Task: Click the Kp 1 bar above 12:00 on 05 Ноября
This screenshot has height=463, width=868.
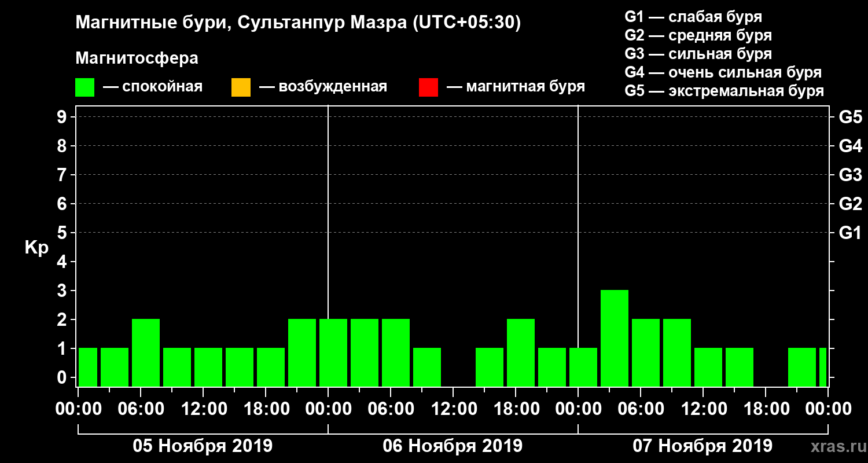Action: click(x=208, y=367)
